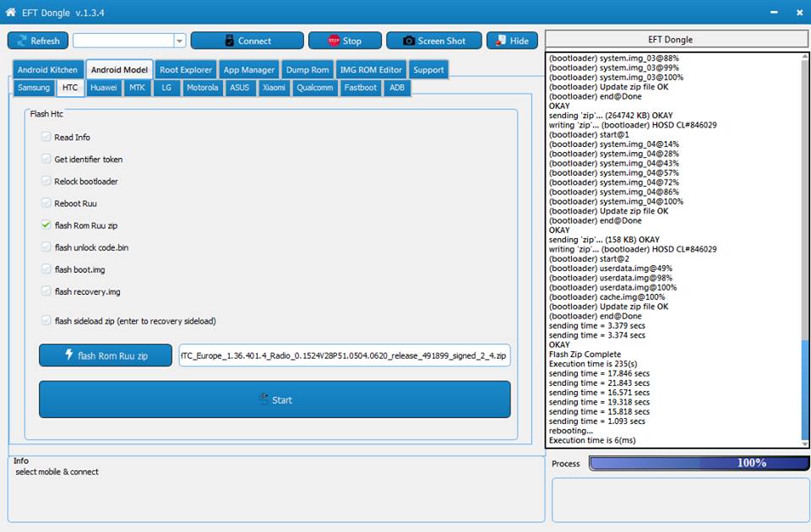Click 'Execution time is 235(s)' log line
The width and height of the screenshot is (811, 532).
point(593,363)
